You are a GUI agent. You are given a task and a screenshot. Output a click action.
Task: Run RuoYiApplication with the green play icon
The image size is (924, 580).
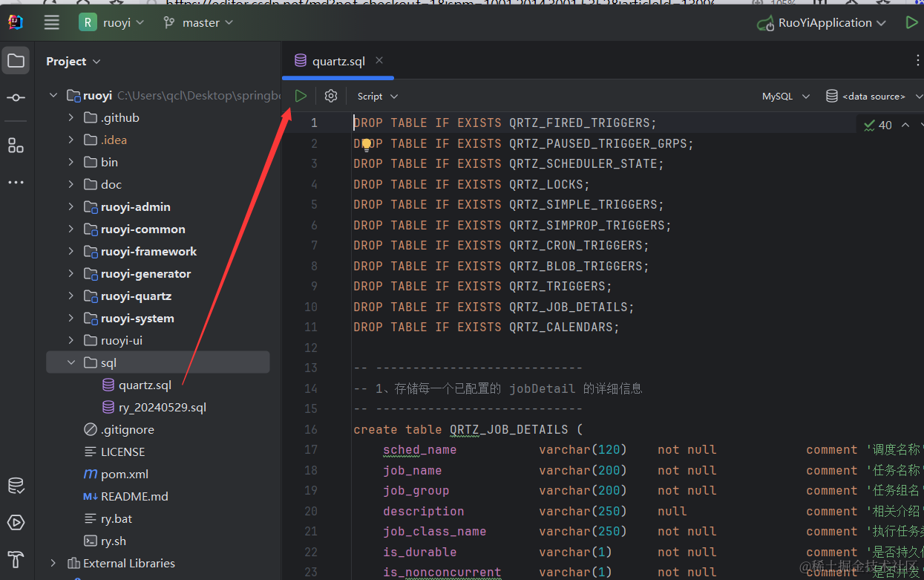tap(911, 22)
